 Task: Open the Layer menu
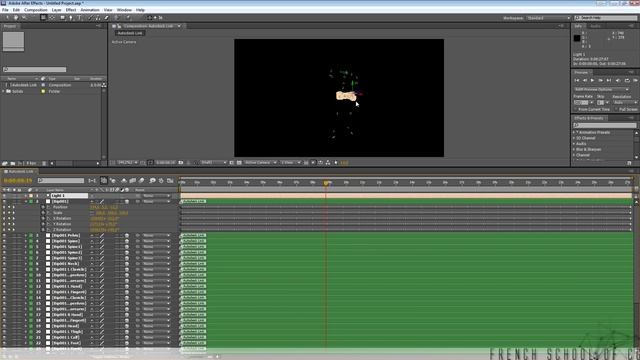tap(56, 10)
